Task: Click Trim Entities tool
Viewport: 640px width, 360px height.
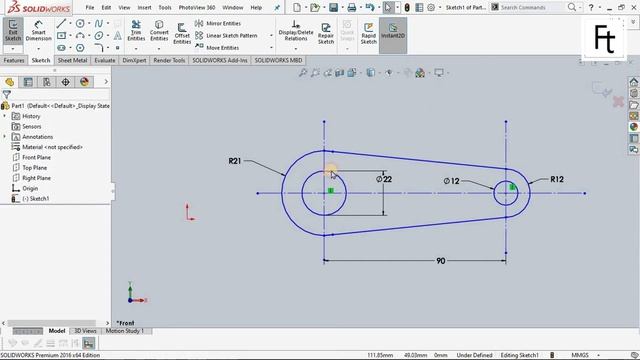Action: point(136,31)
